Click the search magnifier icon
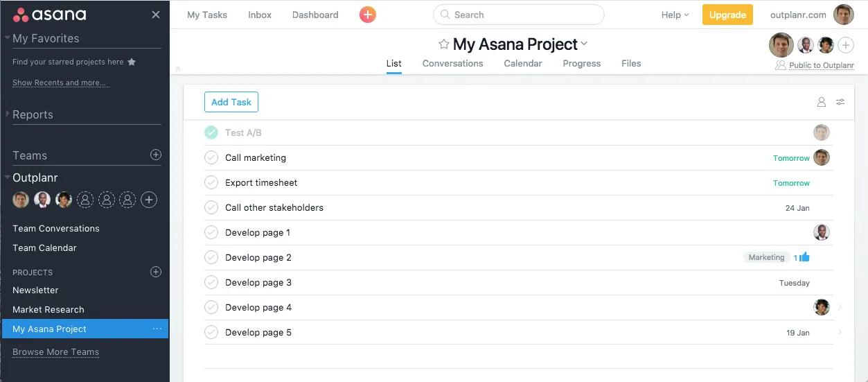The height and width of the screenshot is (382, 868). (x=445, y=15)
